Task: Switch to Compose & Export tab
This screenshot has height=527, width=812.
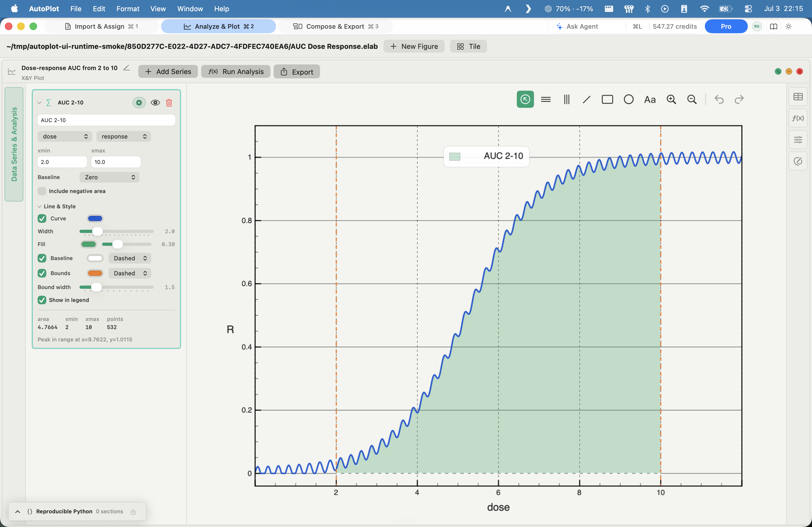Action: point(335,26)
